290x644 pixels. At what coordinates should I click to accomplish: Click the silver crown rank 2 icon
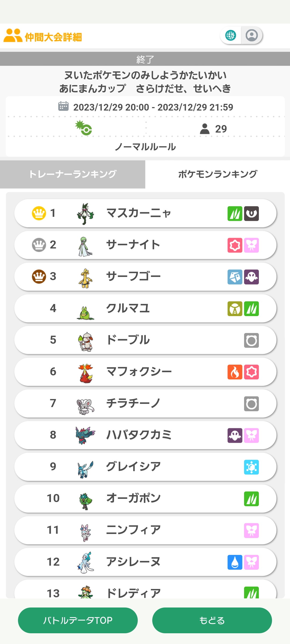pos(39,245)
